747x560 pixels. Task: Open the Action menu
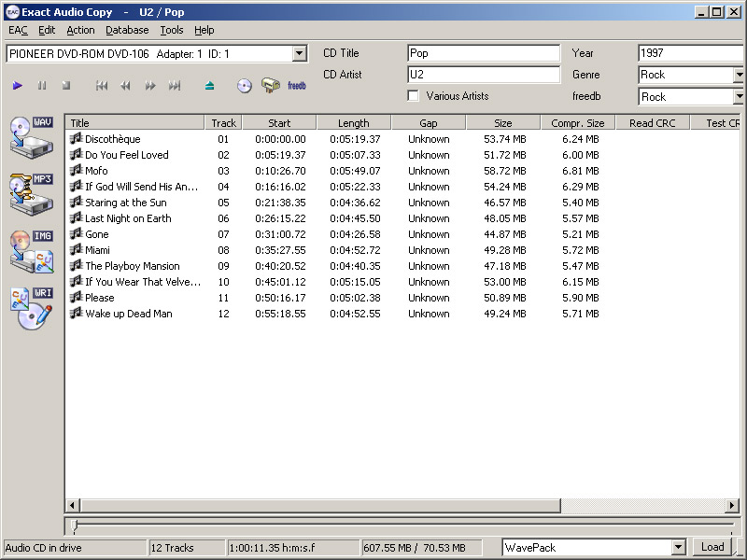(80, 31)
